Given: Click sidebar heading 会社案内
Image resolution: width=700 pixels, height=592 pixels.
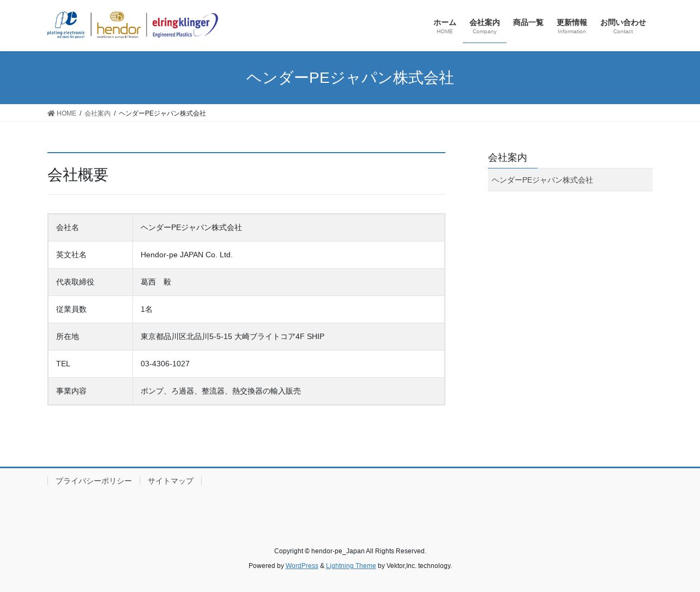Looking at the screenshot, I should [508, 158].
